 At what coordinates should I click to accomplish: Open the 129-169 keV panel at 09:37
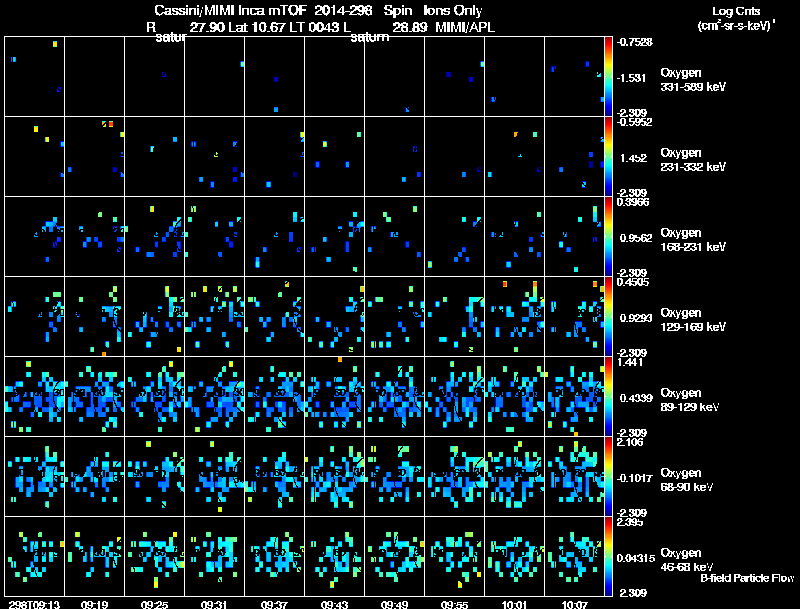[x=275, y=317]
